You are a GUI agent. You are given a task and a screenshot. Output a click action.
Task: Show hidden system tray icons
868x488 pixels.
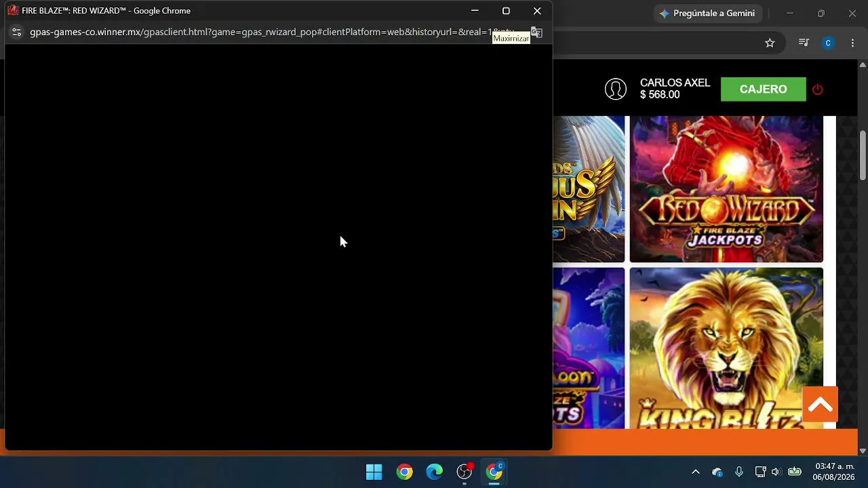pyautogui.click(x=695, y=472)
